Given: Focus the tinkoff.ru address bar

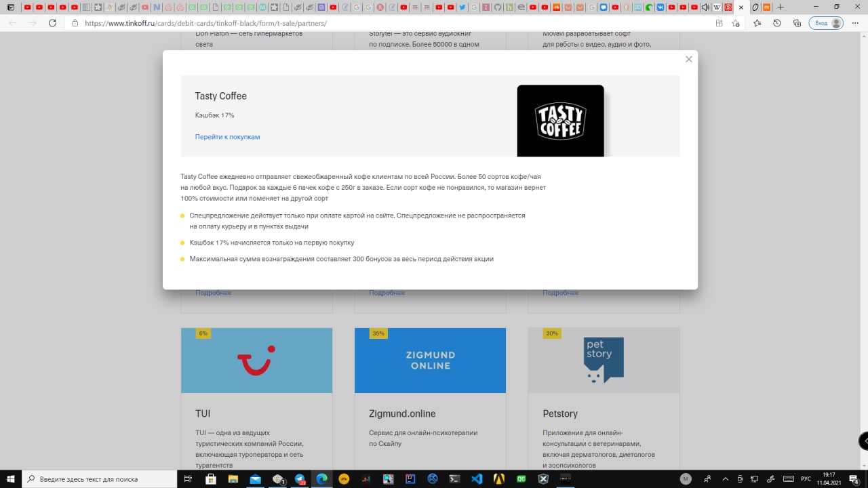Looking at the screenshot, I should pos(393,23).
